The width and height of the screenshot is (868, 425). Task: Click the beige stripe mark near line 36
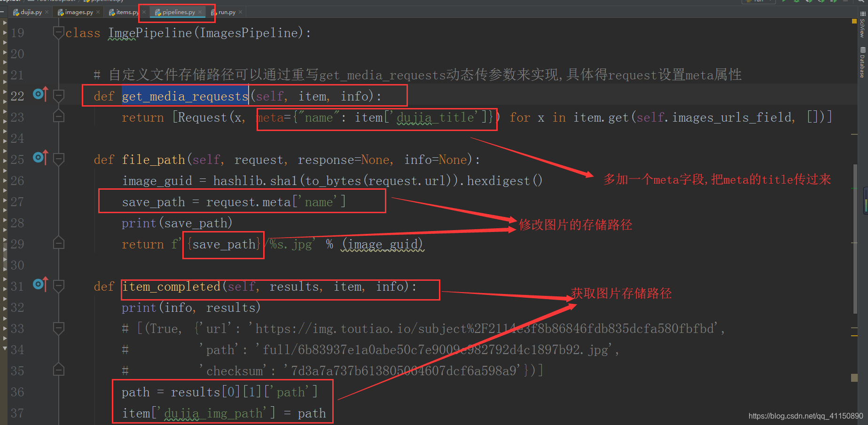click(854, 378)
